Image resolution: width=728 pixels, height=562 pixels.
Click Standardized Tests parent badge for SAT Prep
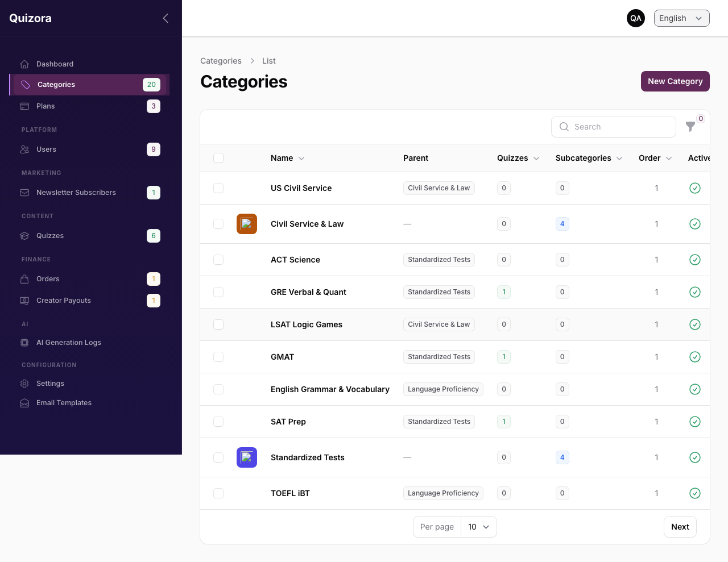click(x=439, y=422)
